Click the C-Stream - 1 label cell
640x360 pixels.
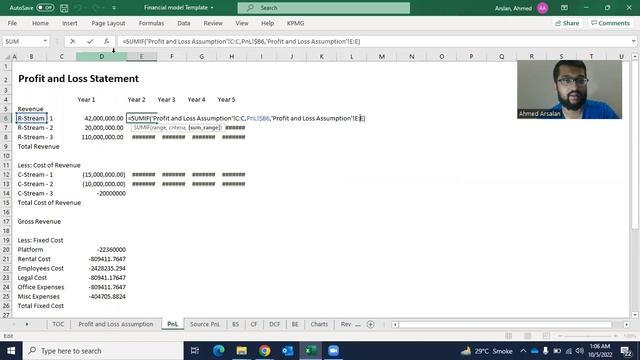pos(35,175)
